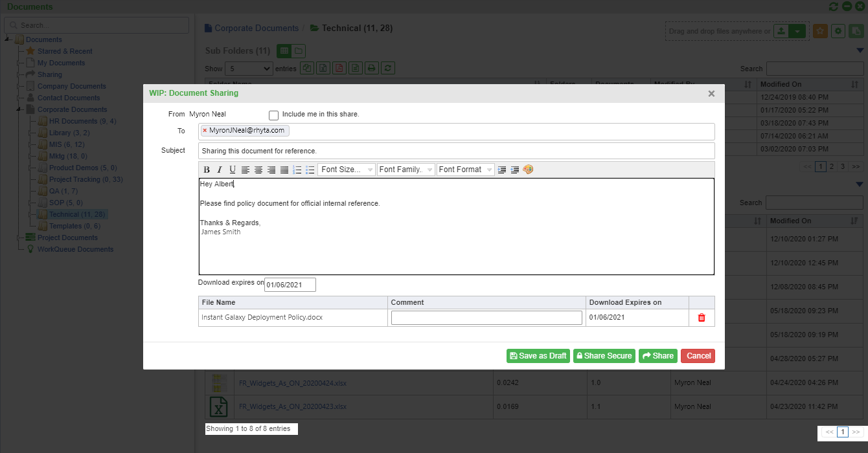Close the Document Sharing dialog
Screen dimensions: 868x453
tap(711, 94)
